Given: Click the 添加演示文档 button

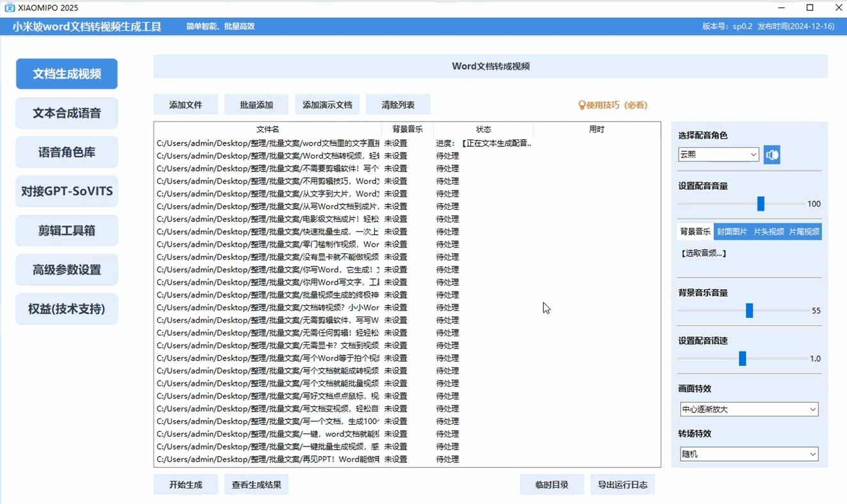Looking at the screenshot, I should pos(327,105).
